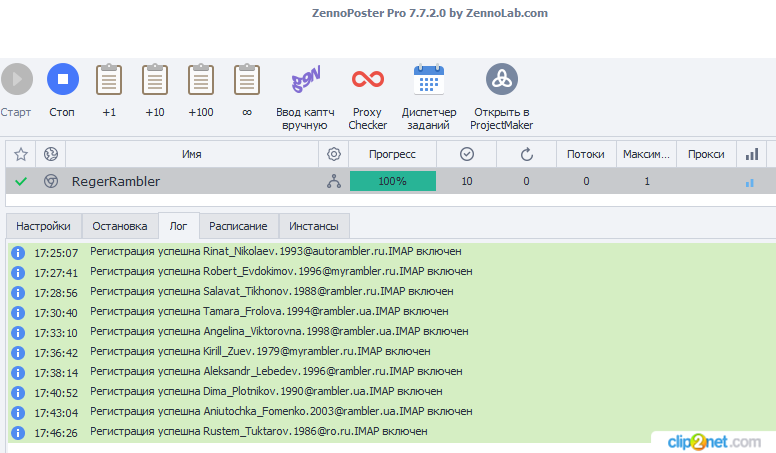776x453 pixels.
Task: Open RegerRambler statistics chart icon
Action: pos(750,183)
